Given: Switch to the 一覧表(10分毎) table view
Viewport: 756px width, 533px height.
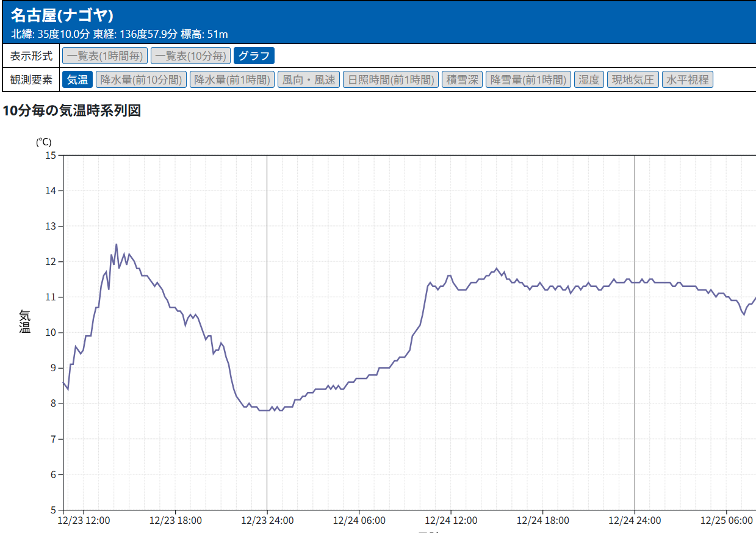Looking at the screenshot, I should (x=191, y=56).
